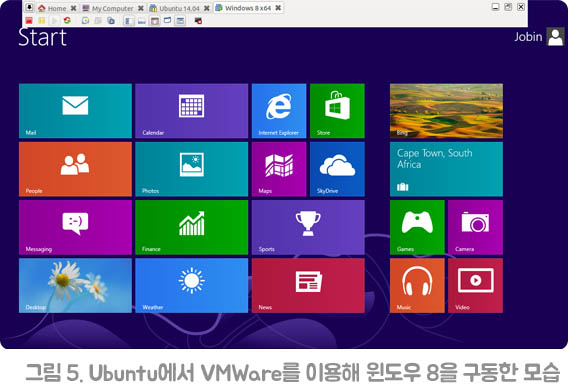This screenshot has height=385, width=568.
Task: Launch the Internet Explorer tile
Action: pyautogui.click(x=279, y=111)
